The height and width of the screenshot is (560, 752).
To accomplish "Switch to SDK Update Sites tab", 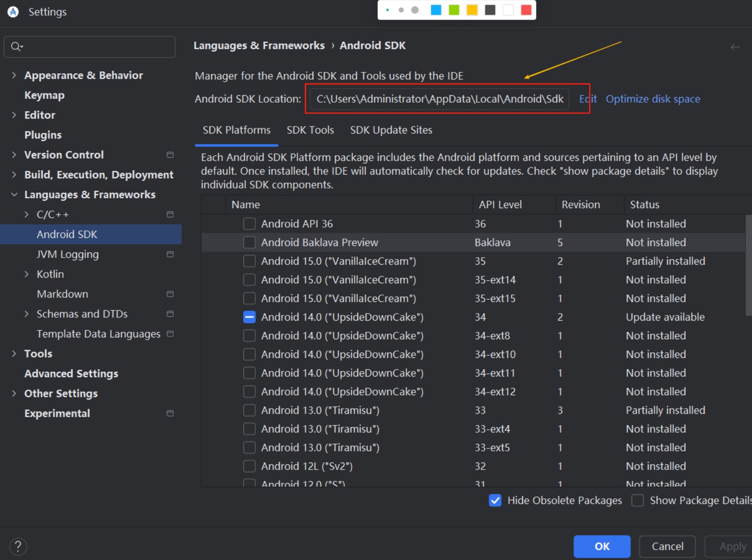I will [391, 130].
